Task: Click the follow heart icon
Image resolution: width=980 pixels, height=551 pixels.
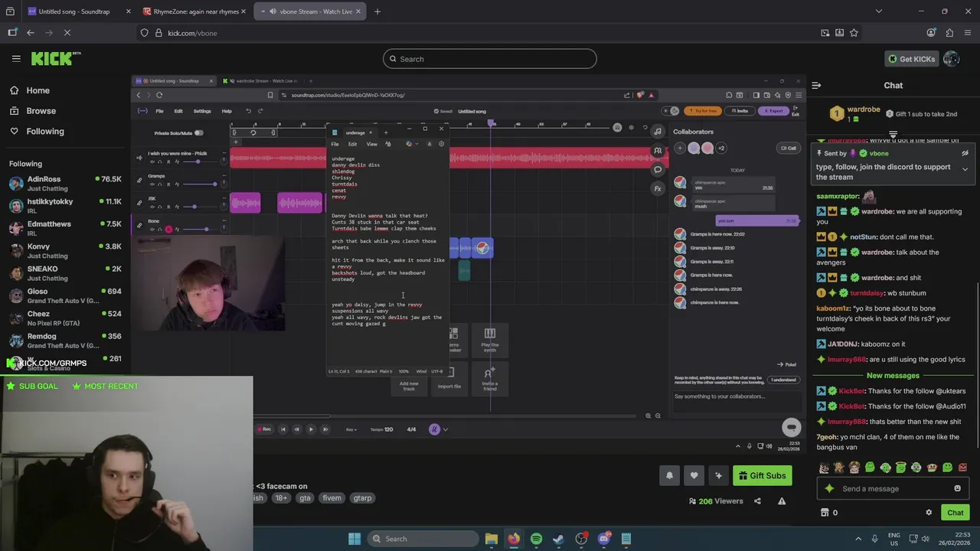Action: coord(694,475)
